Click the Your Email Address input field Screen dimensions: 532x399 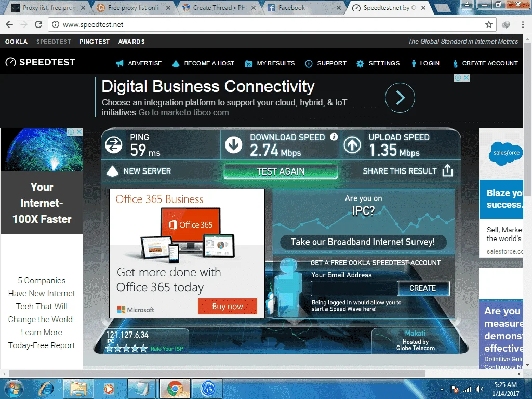[354, 288]
